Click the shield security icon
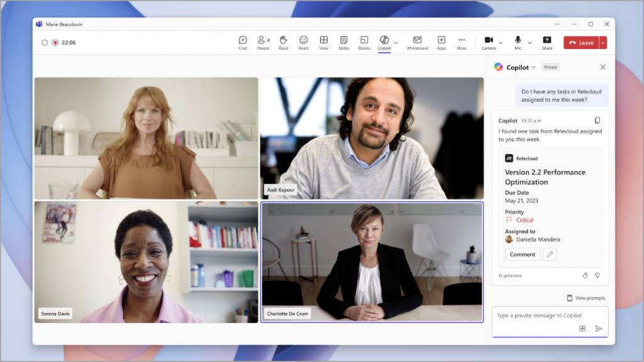The height and width of the screenshot is (362, 644). click(x=45, y=43)
